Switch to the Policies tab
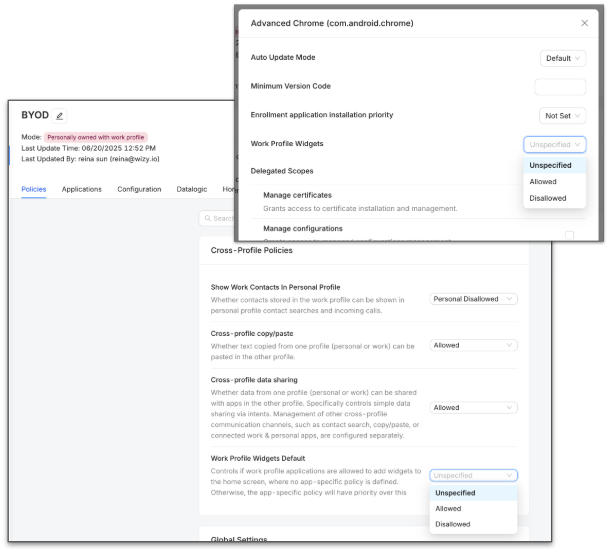 coord(34,189)
